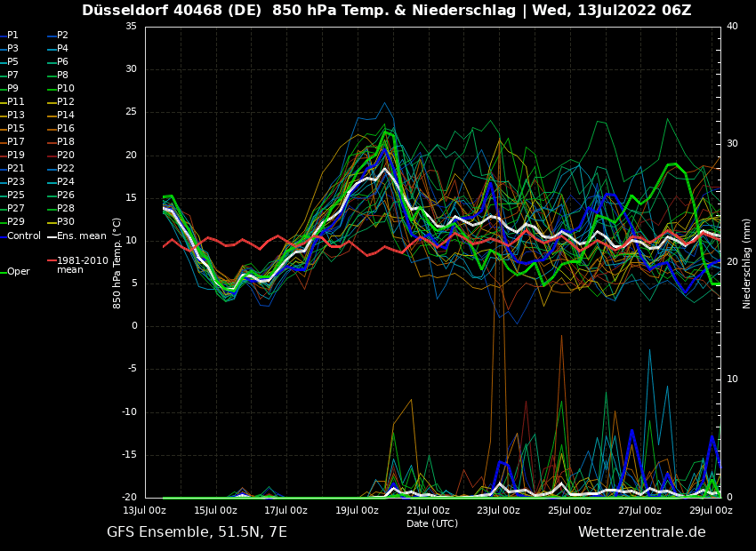
Task: Click the 40 mm precipitation axis tick
Action: (732, 27)
